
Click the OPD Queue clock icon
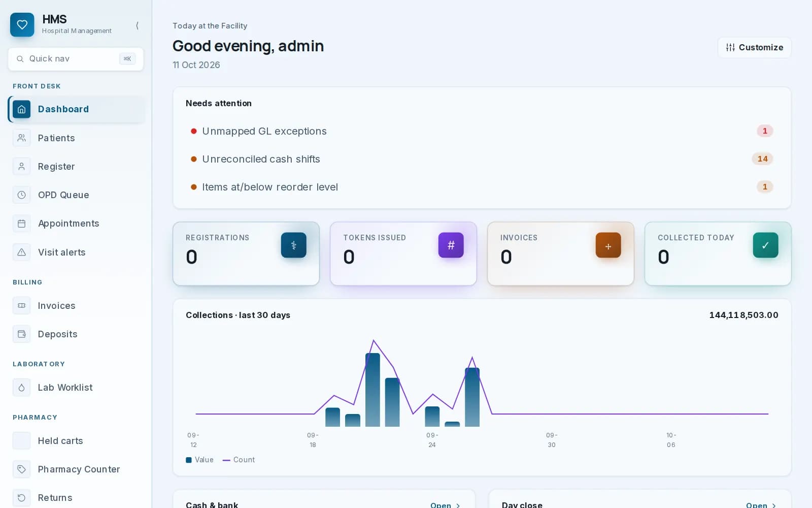[21, 195]
